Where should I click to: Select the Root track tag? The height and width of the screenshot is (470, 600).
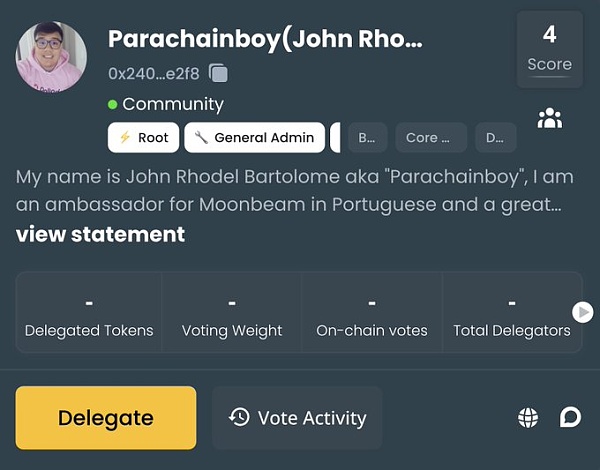point(144,138)
